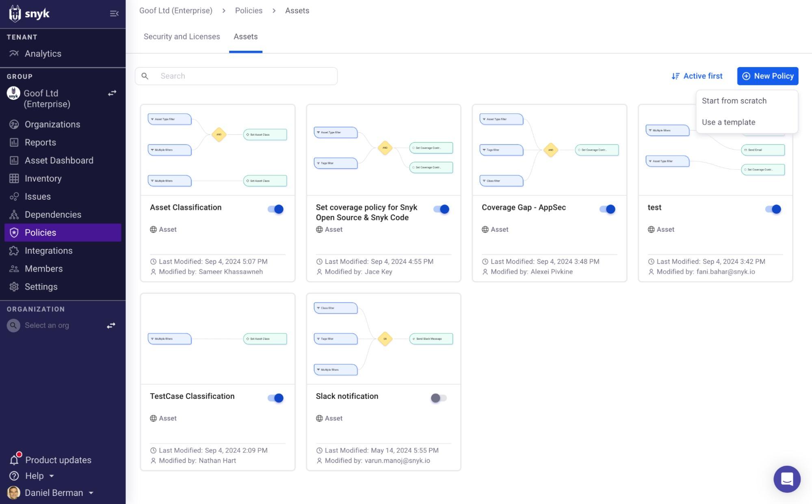
Task: Open Dependencies page
Action: (x=53, y=214)
